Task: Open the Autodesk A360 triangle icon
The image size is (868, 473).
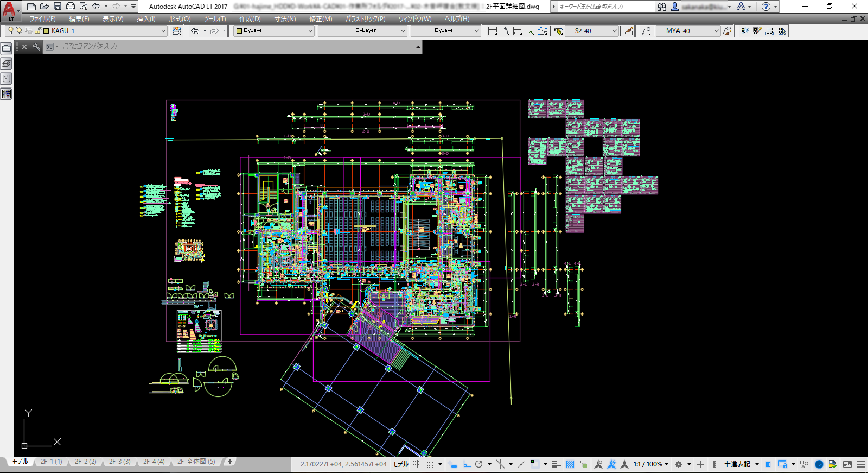Action: pos(741,7)
